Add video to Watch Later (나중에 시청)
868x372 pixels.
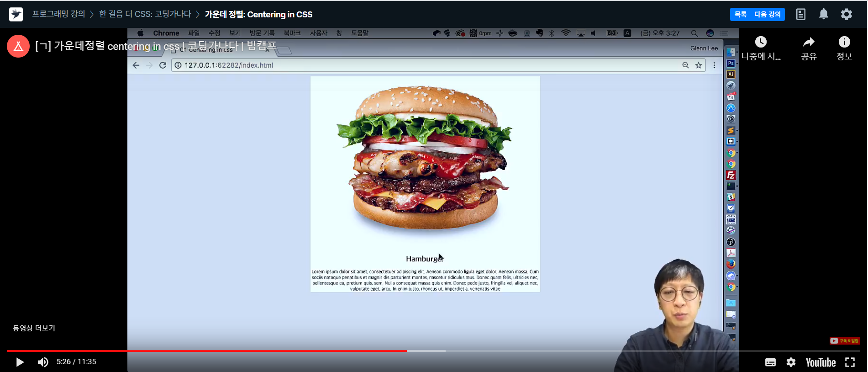[761, 48]
